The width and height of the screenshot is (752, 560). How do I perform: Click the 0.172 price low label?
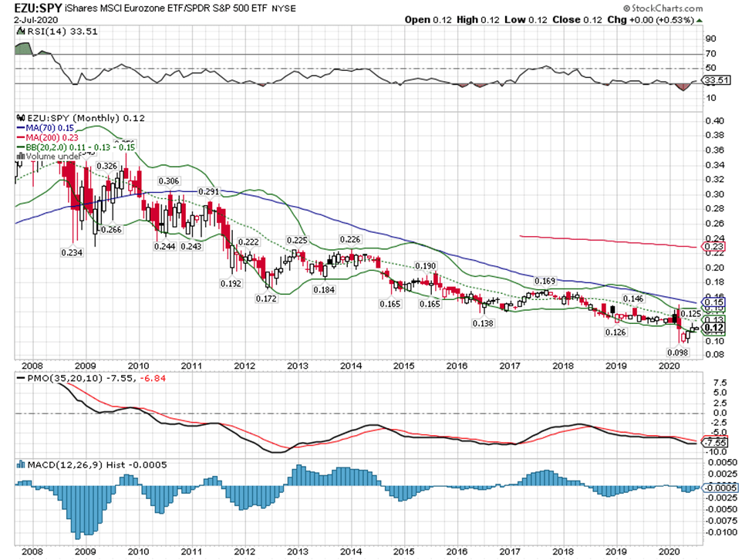pos(266,299)
